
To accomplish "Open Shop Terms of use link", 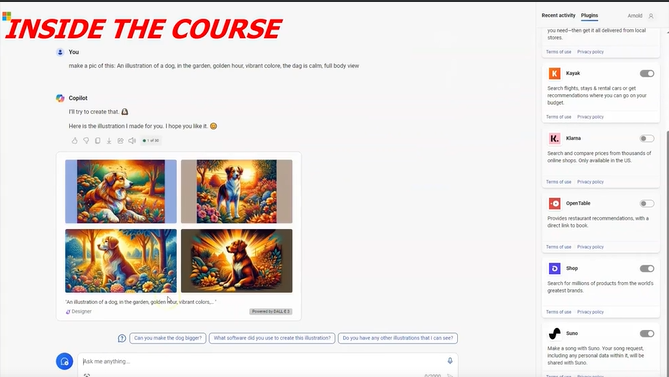I will click(x=558, y=312).
